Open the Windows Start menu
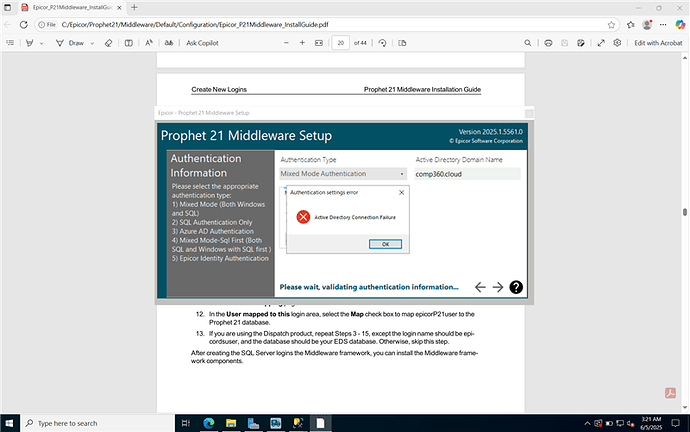This screenshot has width=690, height=432. coord(10,423)
